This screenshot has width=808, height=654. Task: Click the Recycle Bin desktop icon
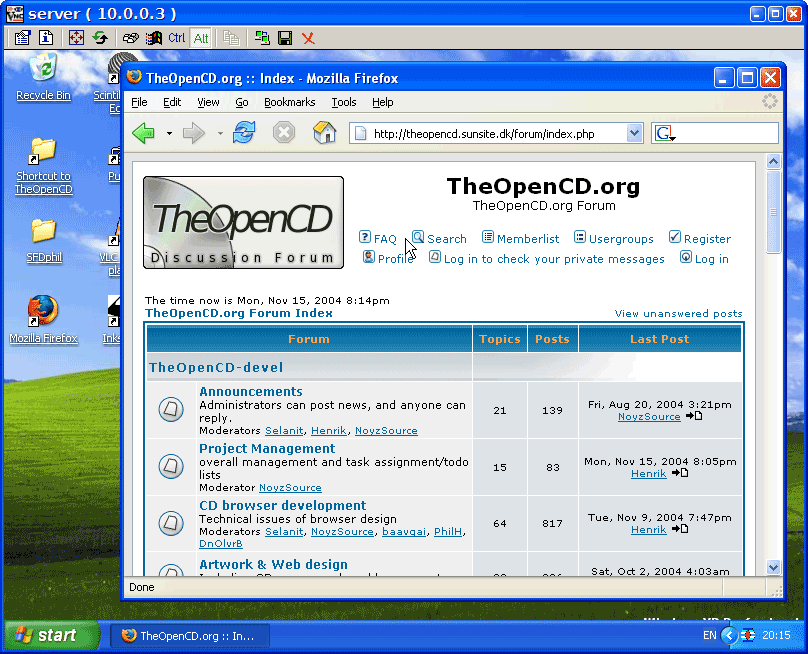click(x=43, y=77)
